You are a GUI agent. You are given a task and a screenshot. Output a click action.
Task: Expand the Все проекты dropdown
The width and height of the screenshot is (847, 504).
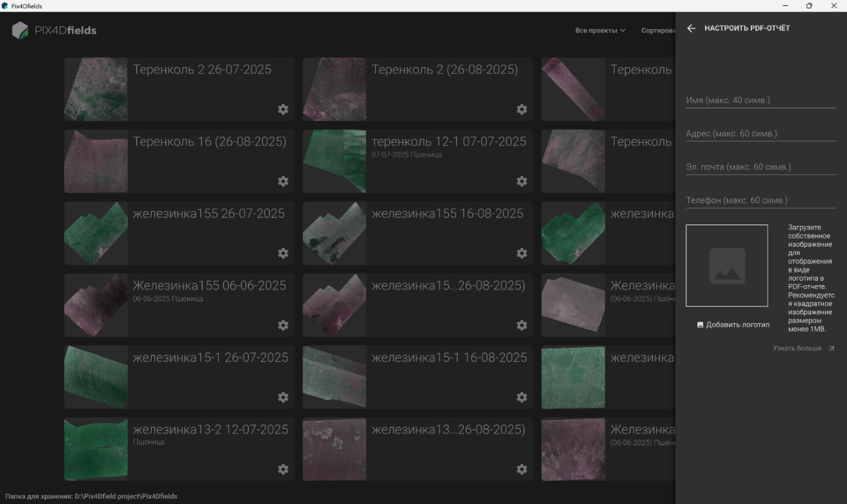[x=600, y=30]
